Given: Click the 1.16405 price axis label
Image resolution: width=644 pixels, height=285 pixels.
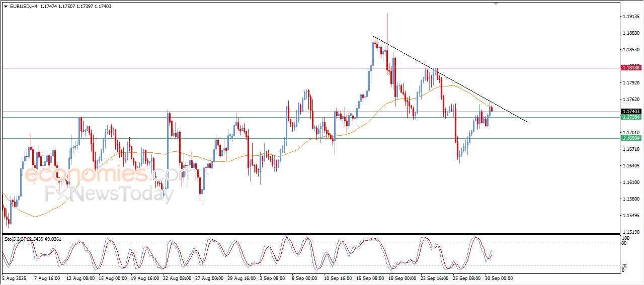Looking at the screenshot, I should click(631, 166).
